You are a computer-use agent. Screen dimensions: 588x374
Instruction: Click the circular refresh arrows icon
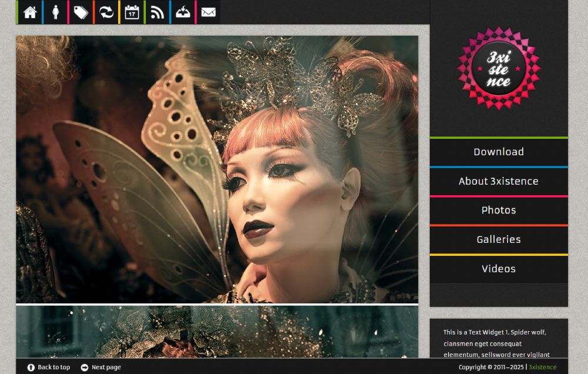(x=106, y=12)
